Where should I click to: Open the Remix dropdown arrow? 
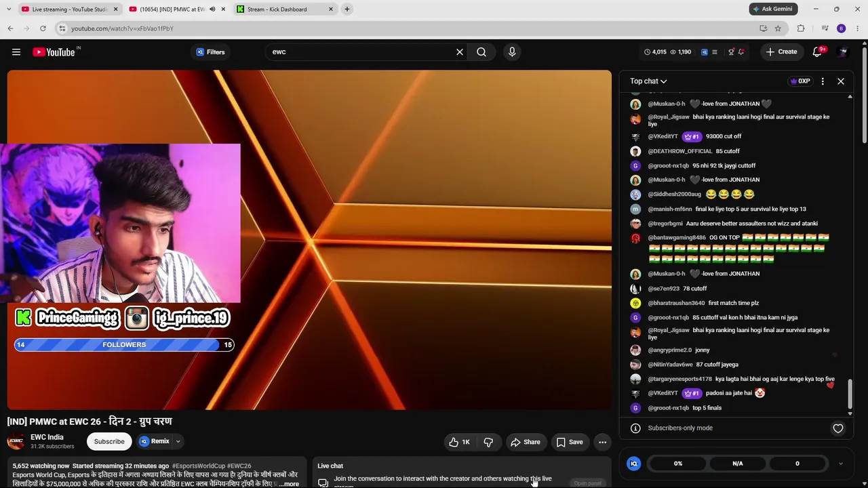[178, 442]
